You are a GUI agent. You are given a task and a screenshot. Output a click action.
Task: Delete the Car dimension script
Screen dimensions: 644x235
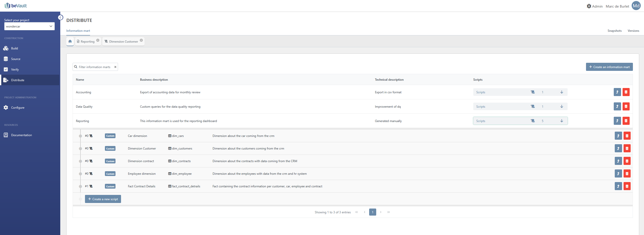(x=627, y=136)
